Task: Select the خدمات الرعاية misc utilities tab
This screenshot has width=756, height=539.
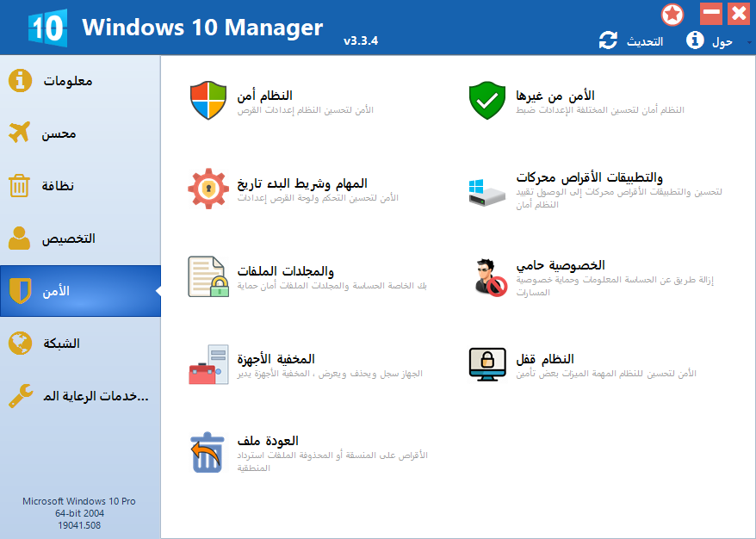Action: [81, 396]
